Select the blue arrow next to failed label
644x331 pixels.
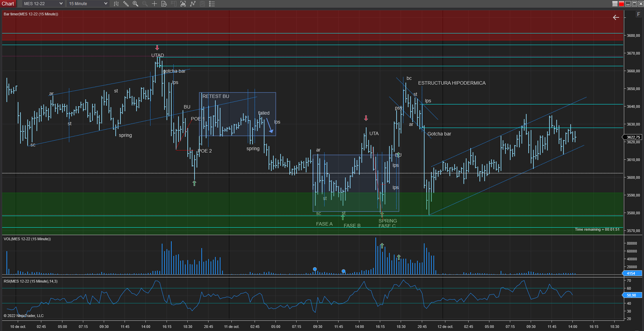click(x=269, y=126)
